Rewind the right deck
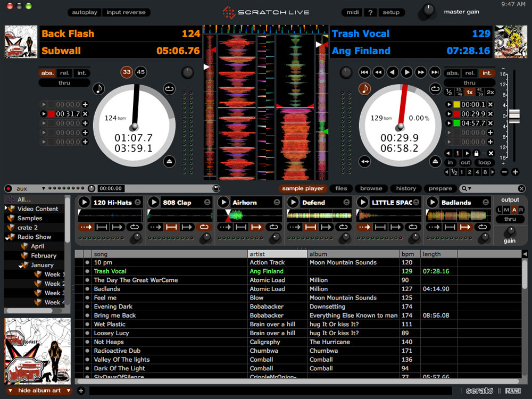Image resolution: width=532 pixels, height=399 pixels. 379,72
